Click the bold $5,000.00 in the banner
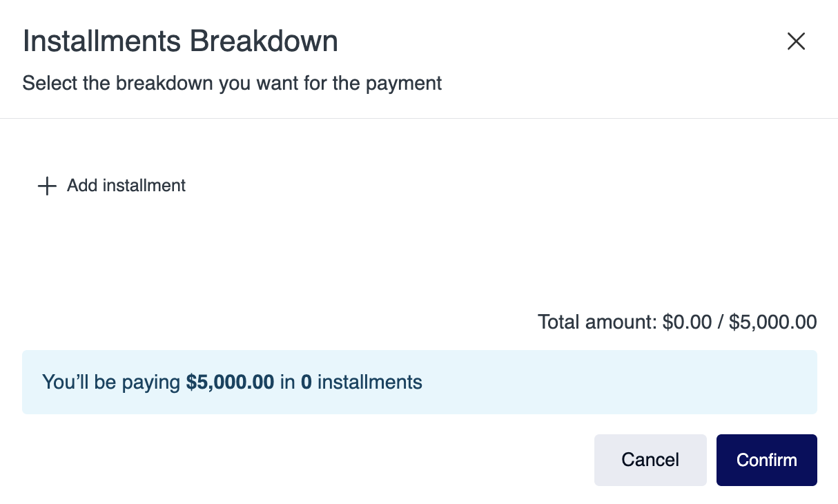The image size is (838, 504). 230,382
